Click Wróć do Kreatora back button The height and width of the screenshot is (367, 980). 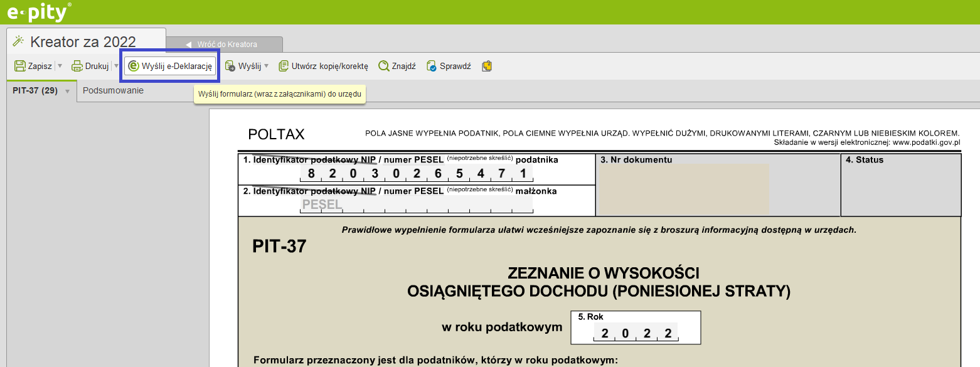227,45
